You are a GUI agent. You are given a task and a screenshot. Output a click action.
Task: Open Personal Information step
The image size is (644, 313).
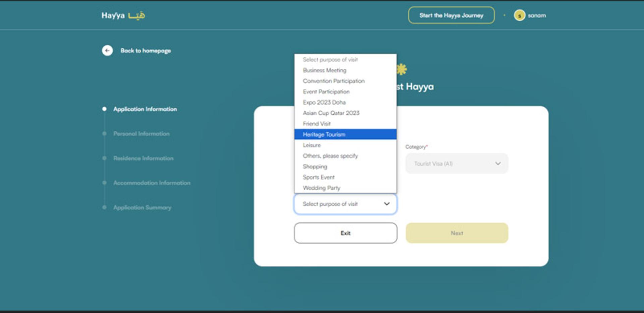(141, 134)
